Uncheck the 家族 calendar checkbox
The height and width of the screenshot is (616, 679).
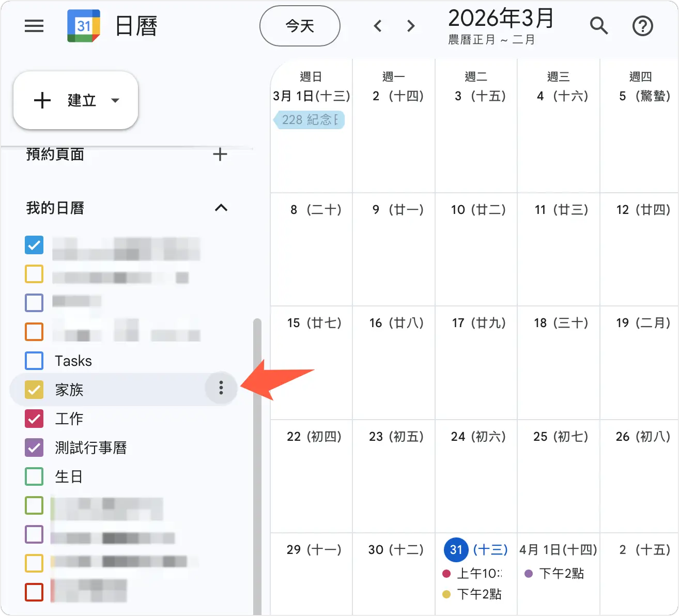pos(34,390)
